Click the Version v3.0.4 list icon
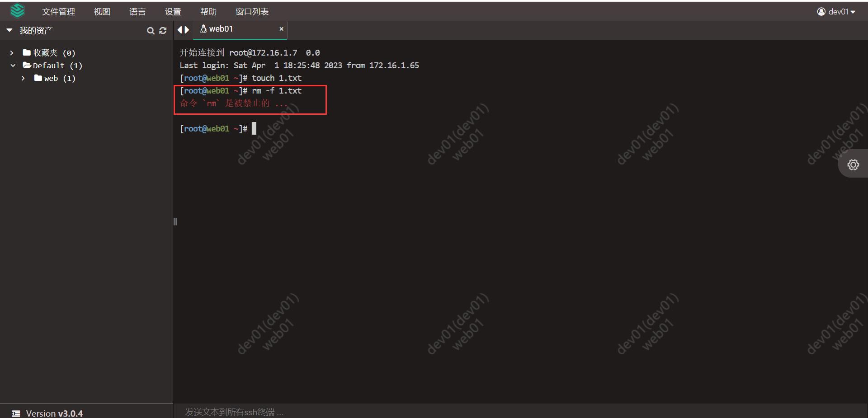Screen dimensions: 868x418 pyautogui.click(x=16, y=413)
